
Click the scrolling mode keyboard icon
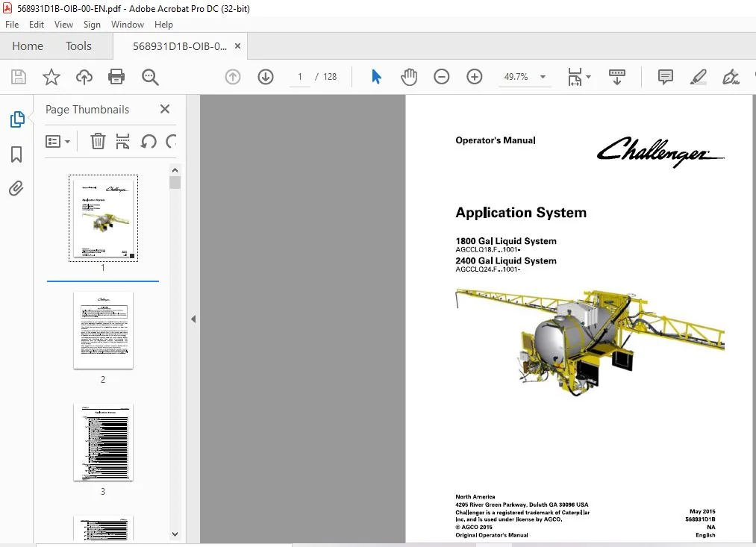[x=616, y=77]
